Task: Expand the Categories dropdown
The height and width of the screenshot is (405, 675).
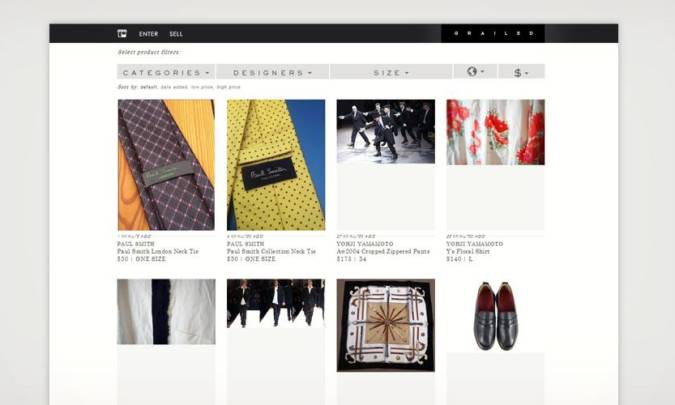Action: tap(166, 72)
